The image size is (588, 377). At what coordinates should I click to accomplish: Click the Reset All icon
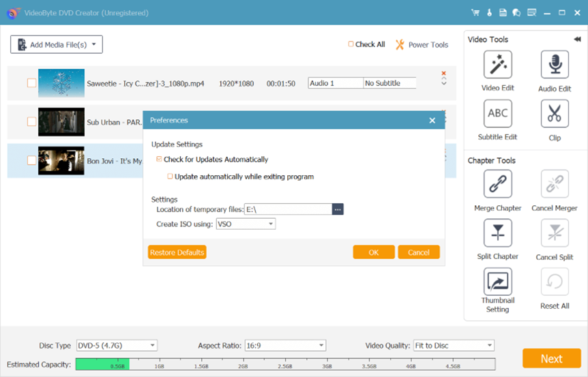(x=555, y=282)
